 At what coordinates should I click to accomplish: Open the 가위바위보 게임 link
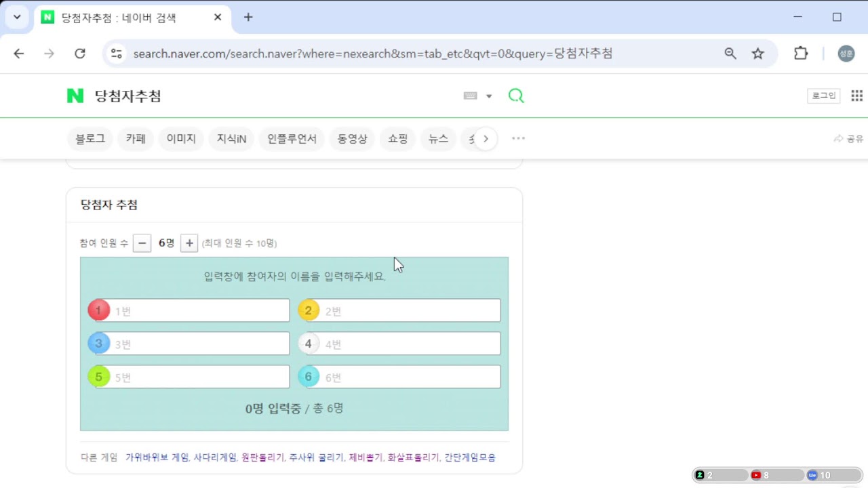click(157, 457)
